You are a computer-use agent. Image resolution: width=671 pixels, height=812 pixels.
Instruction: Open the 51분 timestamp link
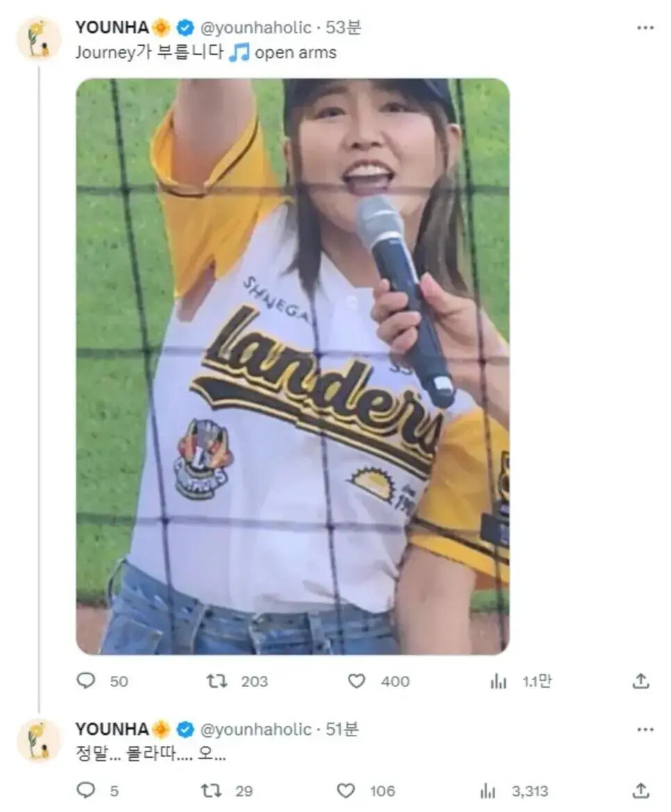tap(342, 729)
